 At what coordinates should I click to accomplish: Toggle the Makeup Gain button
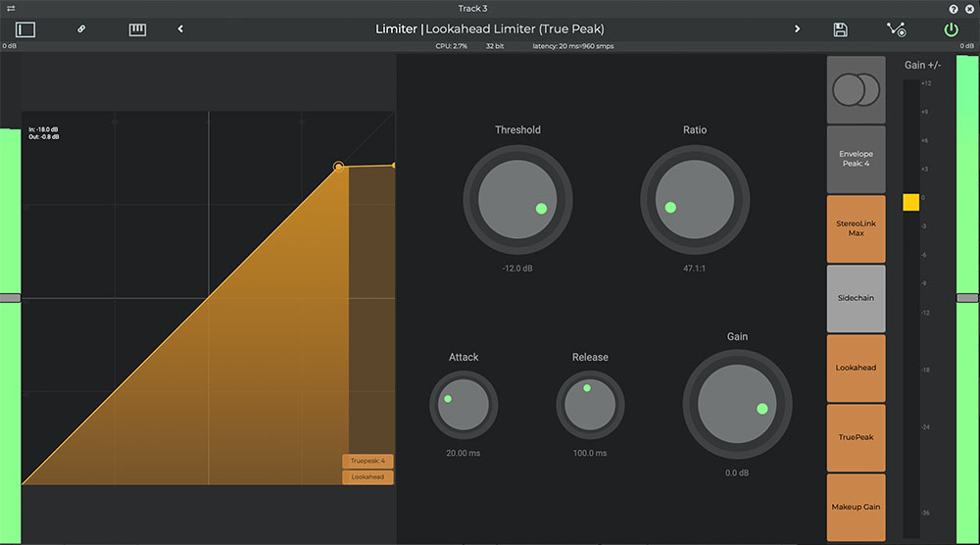(x=856, y=507)
